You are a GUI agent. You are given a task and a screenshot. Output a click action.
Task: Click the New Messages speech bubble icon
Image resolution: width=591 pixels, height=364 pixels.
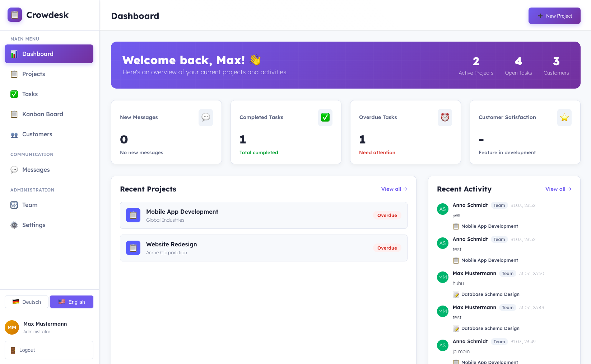pos(205,117)
